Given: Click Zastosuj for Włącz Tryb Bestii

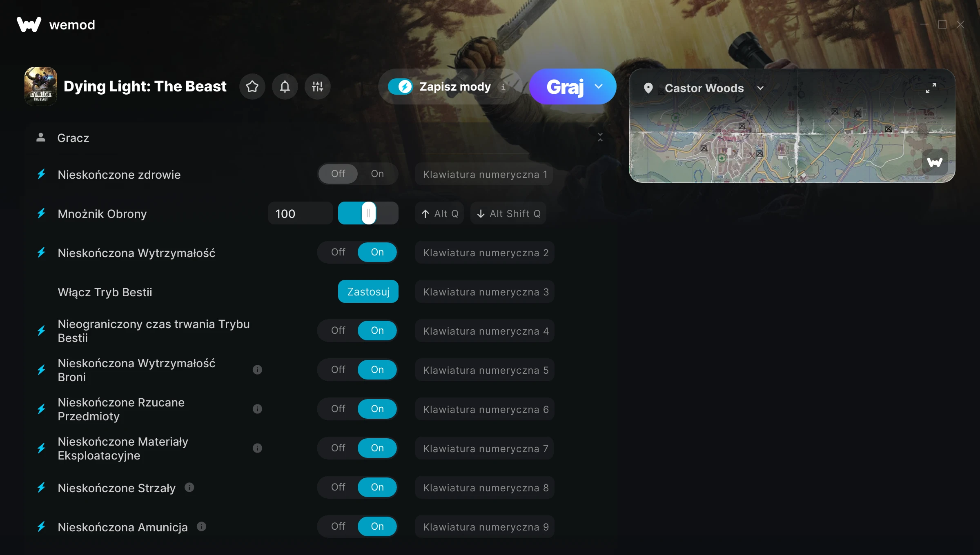Looking at the screenshot, I should click(368, 291).
